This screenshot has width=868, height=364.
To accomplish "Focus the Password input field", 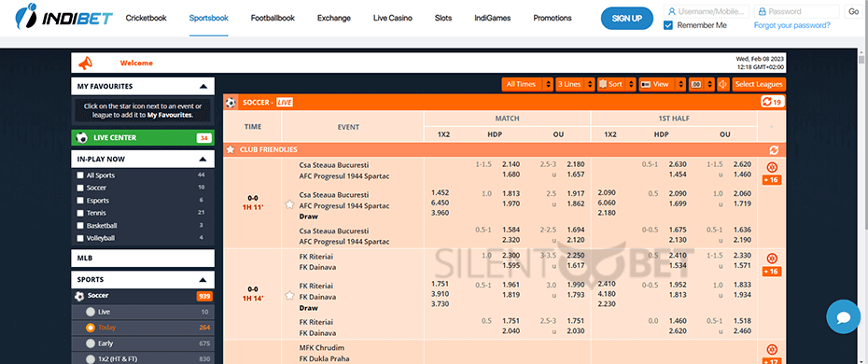I will (x=796, y=11).
